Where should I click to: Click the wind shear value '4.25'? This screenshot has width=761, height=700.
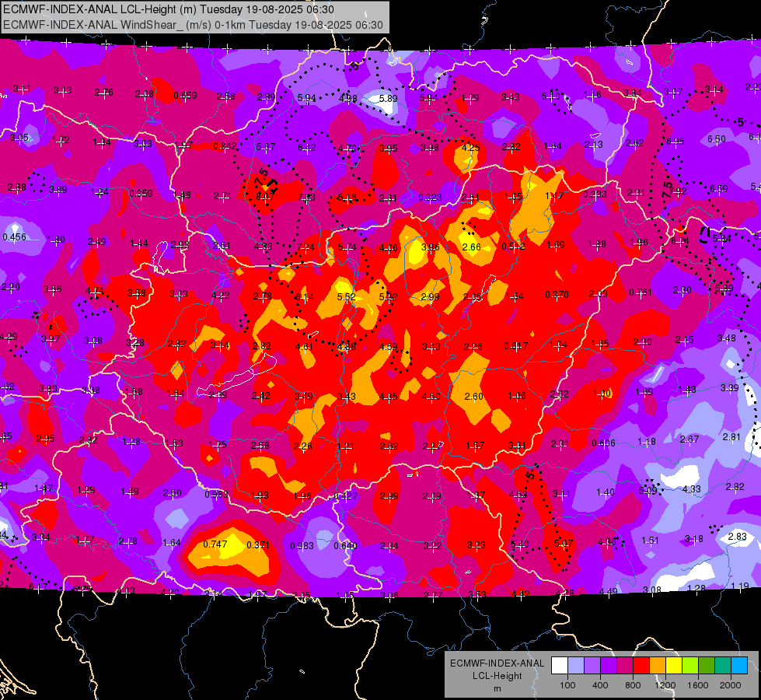click(x=471, y=147)
